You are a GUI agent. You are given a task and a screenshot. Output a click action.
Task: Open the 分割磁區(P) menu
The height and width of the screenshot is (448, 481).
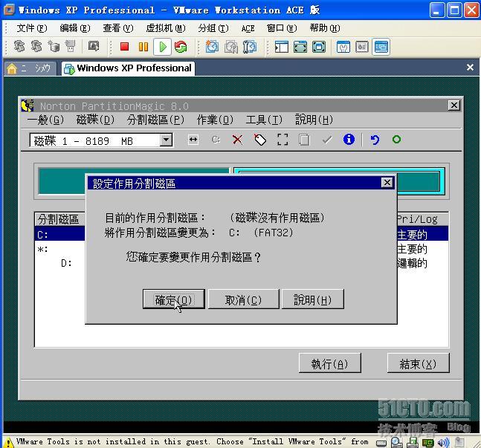coord(155,120)
